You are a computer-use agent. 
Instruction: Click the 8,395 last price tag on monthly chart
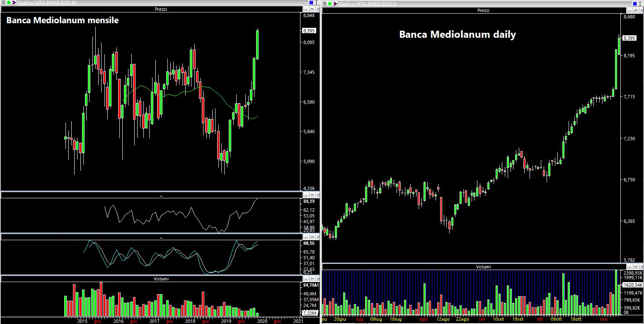pyautogui.click(x=309, y=31)
